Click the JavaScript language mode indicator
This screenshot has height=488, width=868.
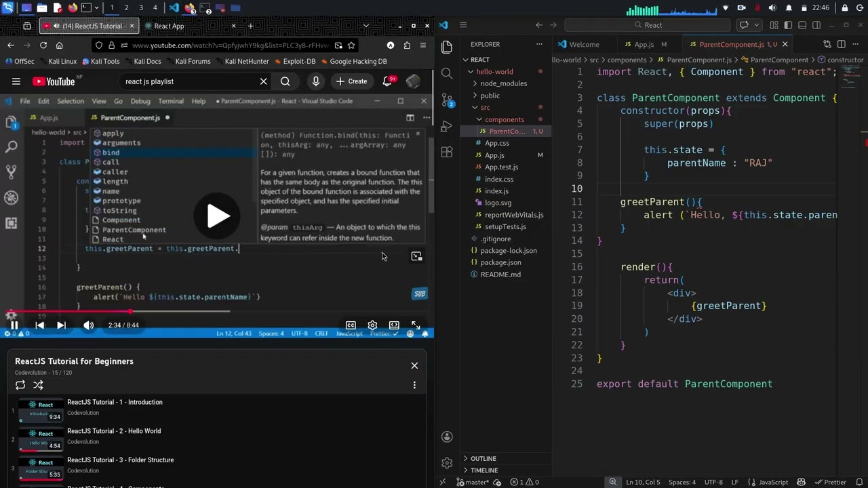[x=773, y=483]
